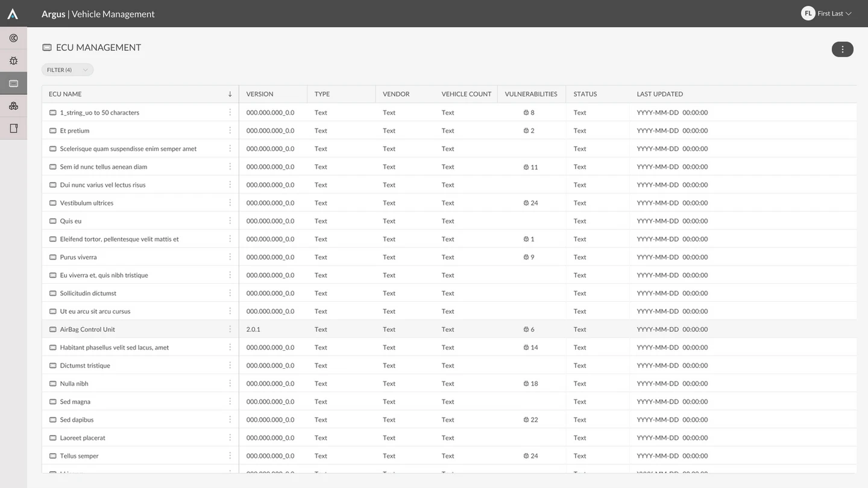
Task: Open row menu for Et pretium
Action: [230, 130]
